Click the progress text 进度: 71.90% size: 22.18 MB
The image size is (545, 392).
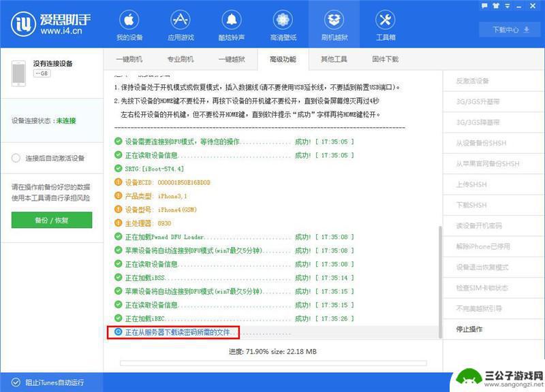272,351
